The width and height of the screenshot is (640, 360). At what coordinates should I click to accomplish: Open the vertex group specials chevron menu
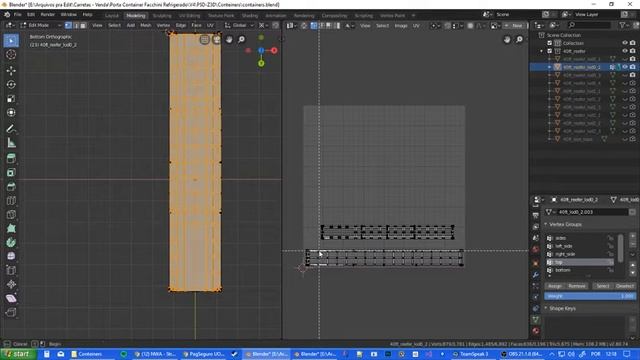633,255
